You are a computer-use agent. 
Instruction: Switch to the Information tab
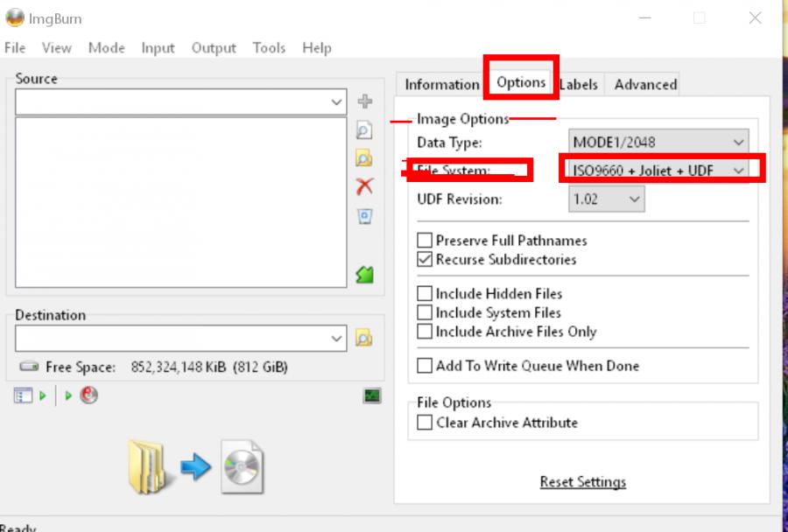point(442,84)
